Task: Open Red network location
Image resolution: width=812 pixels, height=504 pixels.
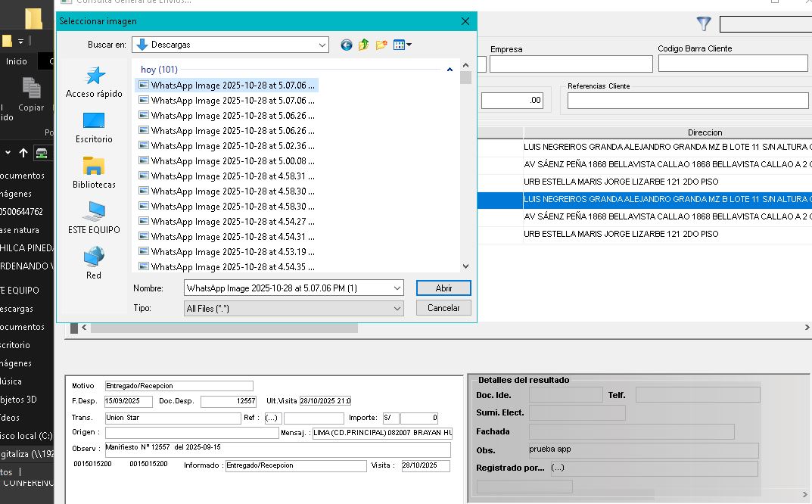Action: point(94,263)
